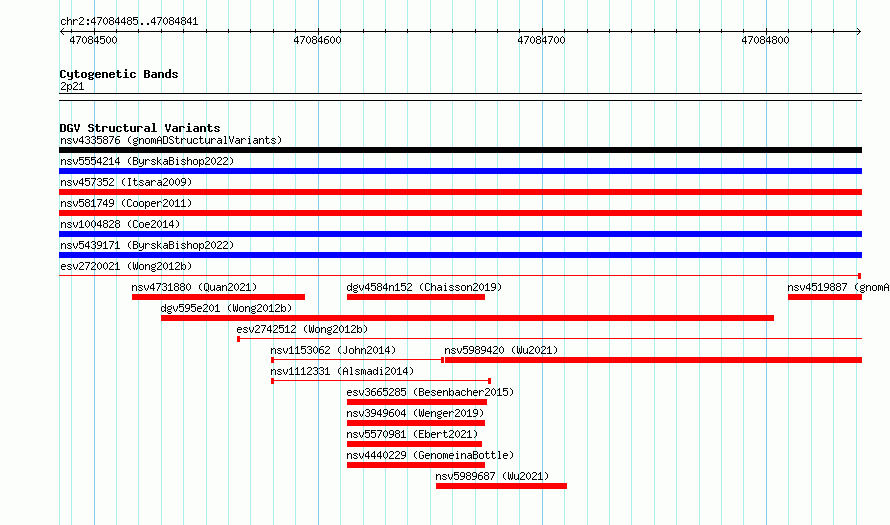Open the nsv3949604 (Wenger2019) label
The height and width of the screenshot is (525, 890).
[x=415, y=413]
